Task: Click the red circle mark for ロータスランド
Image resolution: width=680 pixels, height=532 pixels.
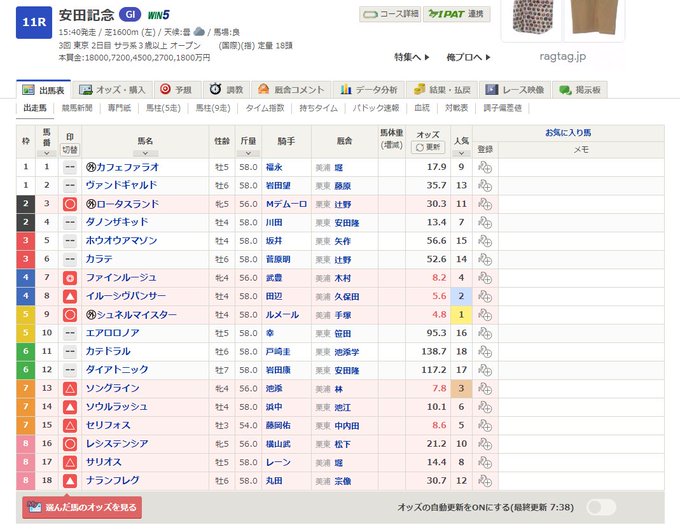Action: [x=70, y=204]
